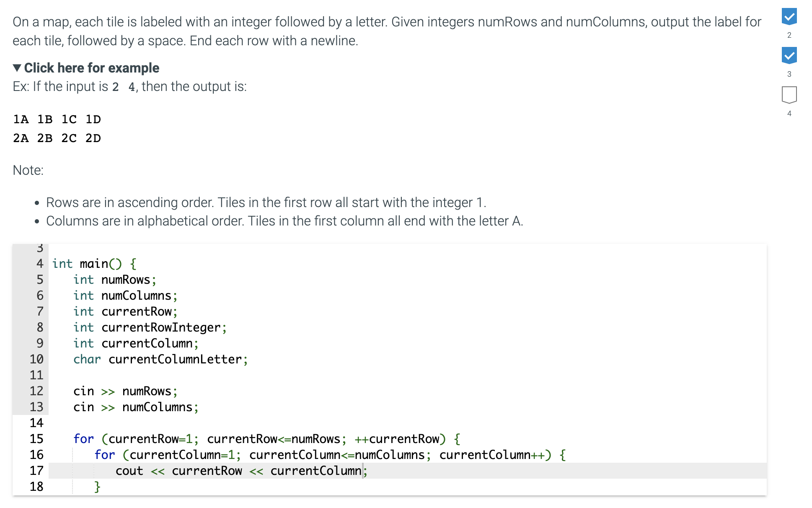
Task: Click the "char currentColumnLetter;" declaration
Action: point(160,359)
